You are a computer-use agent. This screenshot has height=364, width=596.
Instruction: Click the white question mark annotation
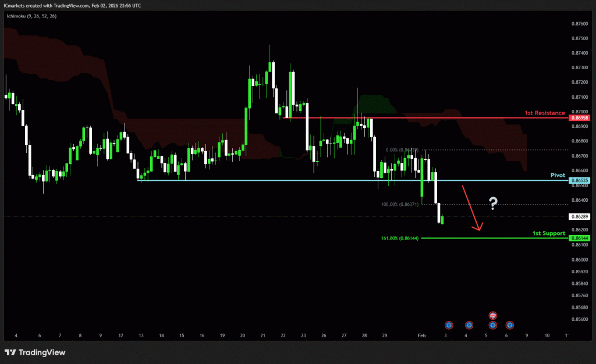pos(493,203)
